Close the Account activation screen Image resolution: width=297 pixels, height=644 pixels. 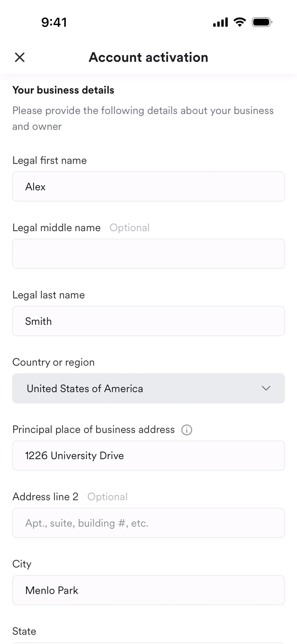pyautogui.click(x=20, y=57)
